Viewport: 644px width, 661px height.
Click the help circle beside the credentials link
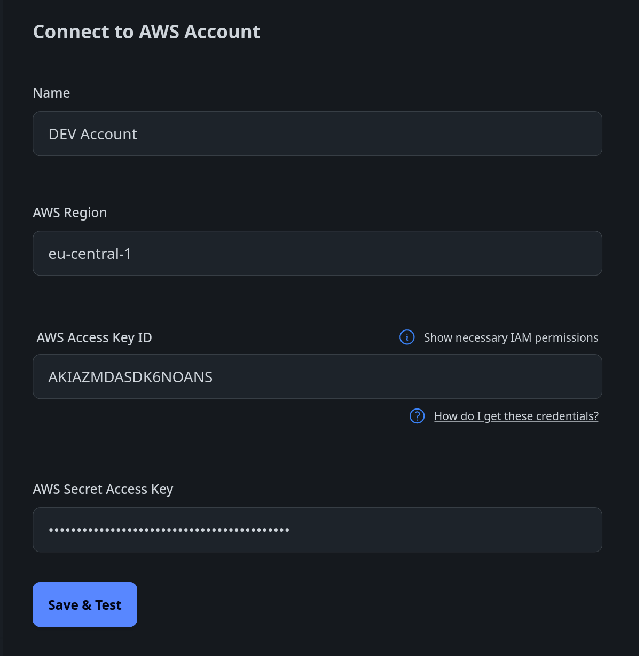(417, 416)
